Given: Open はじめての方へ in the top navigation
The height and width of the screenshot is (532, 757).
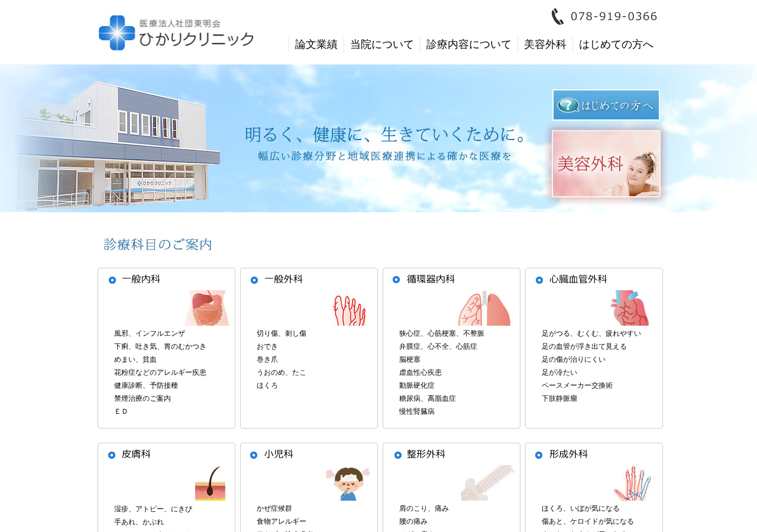Looking at the screenshot, I should [x=616, y=44].
